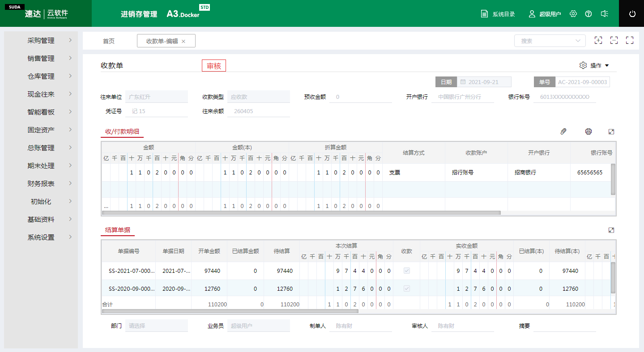Image resolution: width=644 pixels, height=352 pixels.
Task: Click the minus frame icon beside search
Action: tap(614, 40)
